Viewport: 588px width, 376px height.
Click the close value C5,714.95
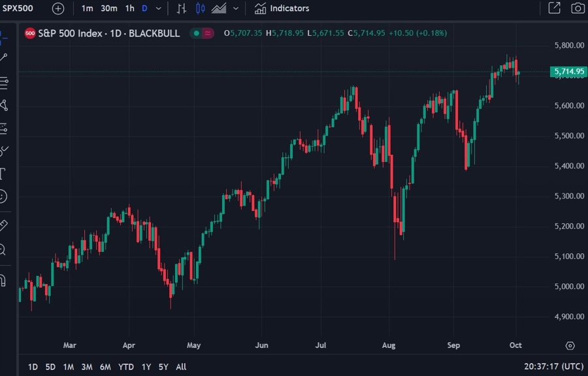click(x=367, y=33)
